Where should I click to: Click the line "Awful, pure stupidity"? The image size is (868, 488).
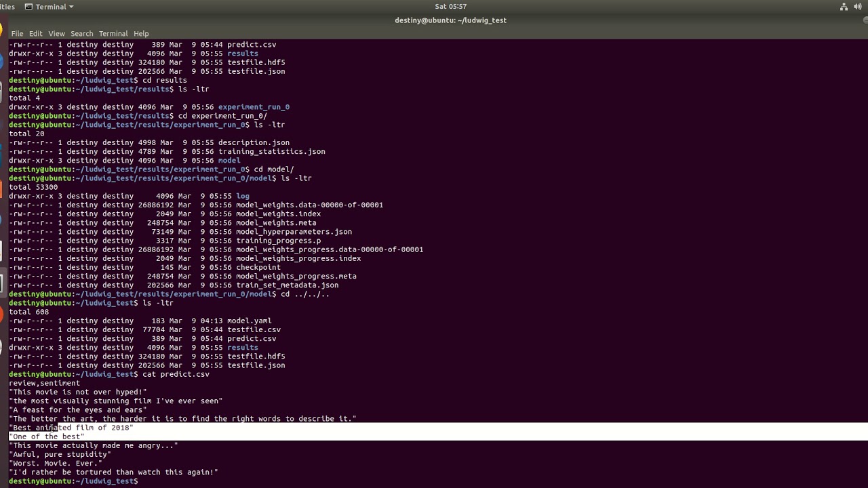tap(60, 454)
